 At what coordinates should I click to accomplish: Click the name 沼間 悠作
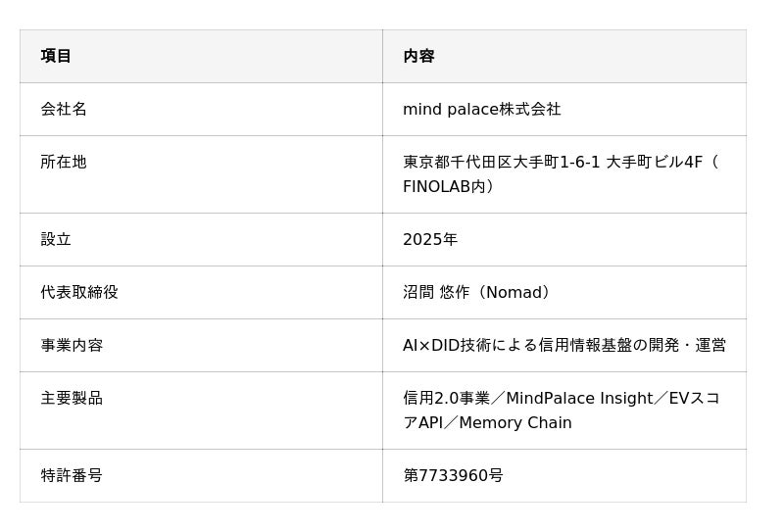pyautogui.click(x=436, y=292)
